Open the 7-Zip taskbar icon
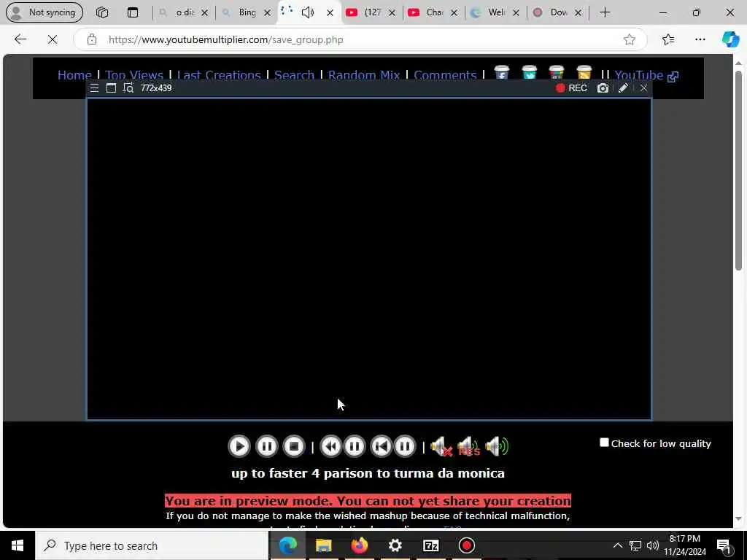The height and width of the screenshot is (560, 747). click(x=430, y=545)
